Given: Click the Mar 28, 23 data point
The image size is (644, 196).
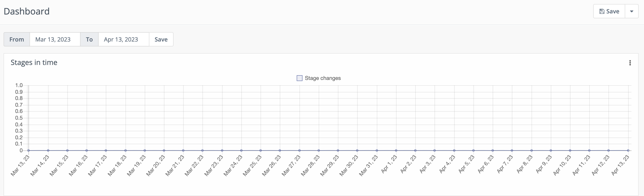Looking at the screenshot, I should coord(319,150).
